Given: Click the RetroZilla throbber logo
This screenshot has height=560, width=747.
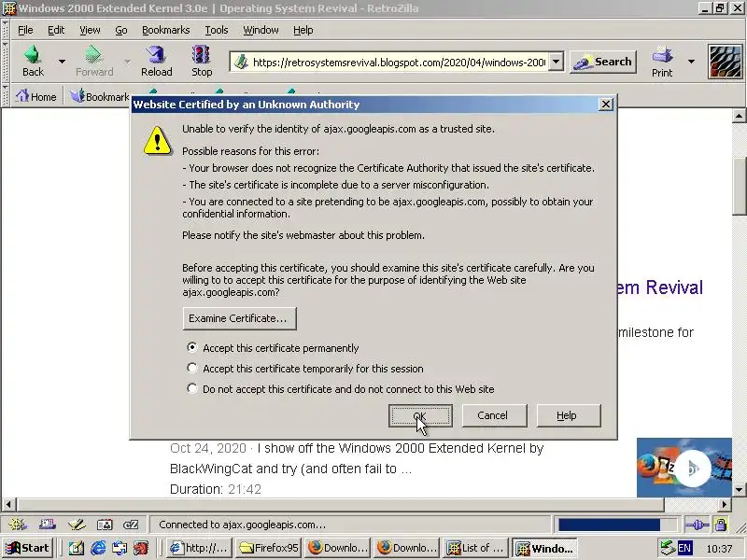Looking at the screenshot, I should click(x=726, y=62).
